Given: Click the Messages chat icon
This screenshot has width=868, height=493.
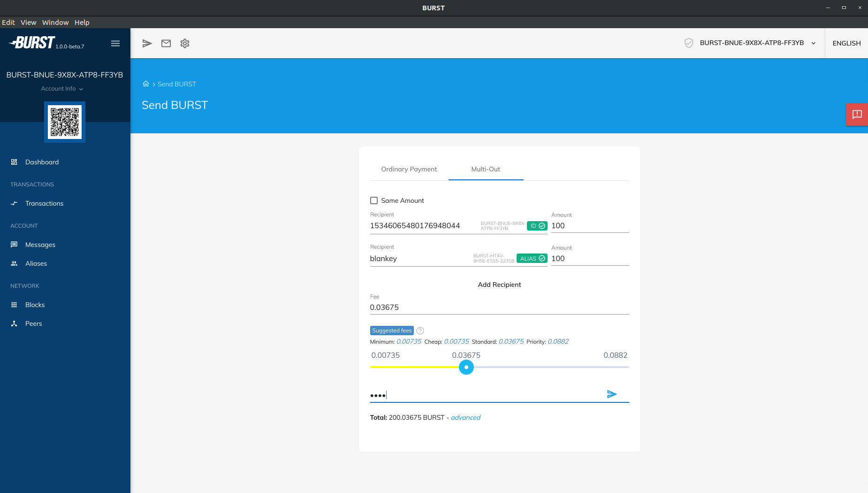Looking at the screenshot, I should click(14, 245).
